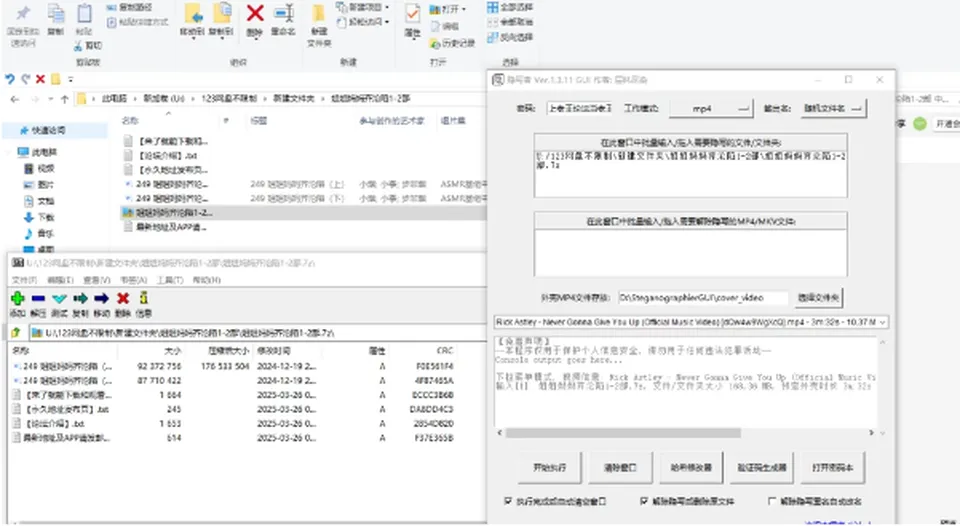The image size is (960, 526).
Task: Go up one folder in 7-Zip
Action: click(x=17, y=333)
